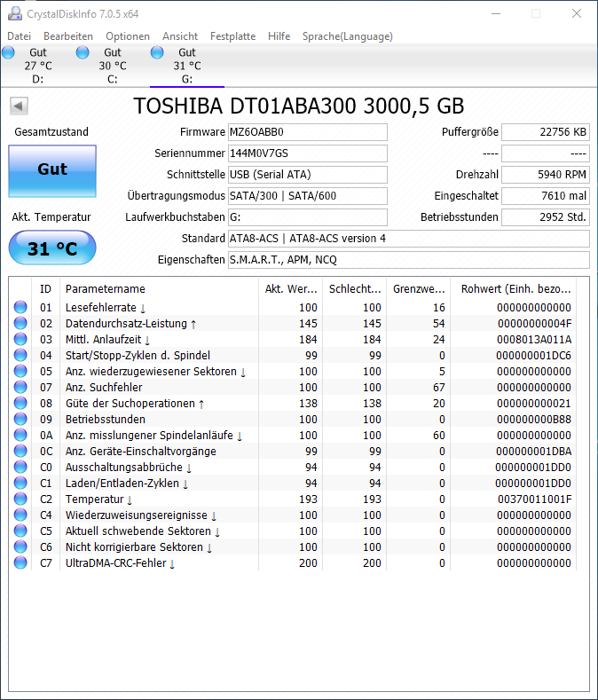
Task: Click the blue Gut health status button
Action: [x=52, y=171]
